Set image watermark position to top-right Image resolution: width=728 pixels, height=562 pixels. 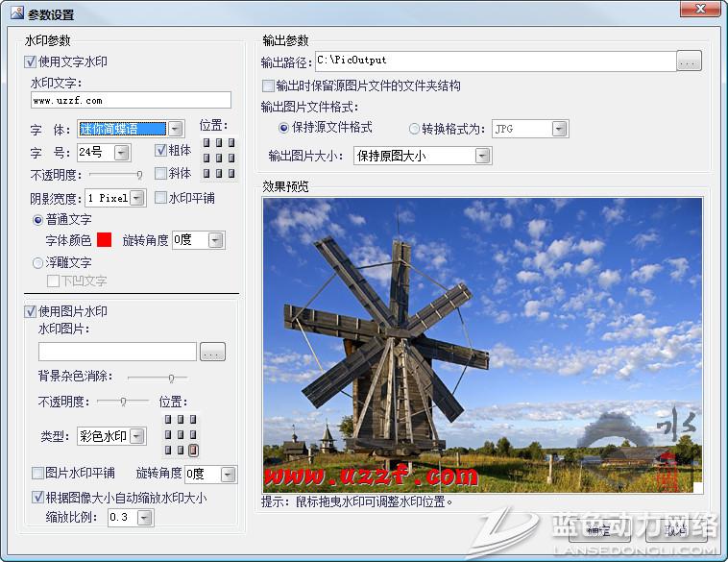pyautogui.click(x=193, y=420)
